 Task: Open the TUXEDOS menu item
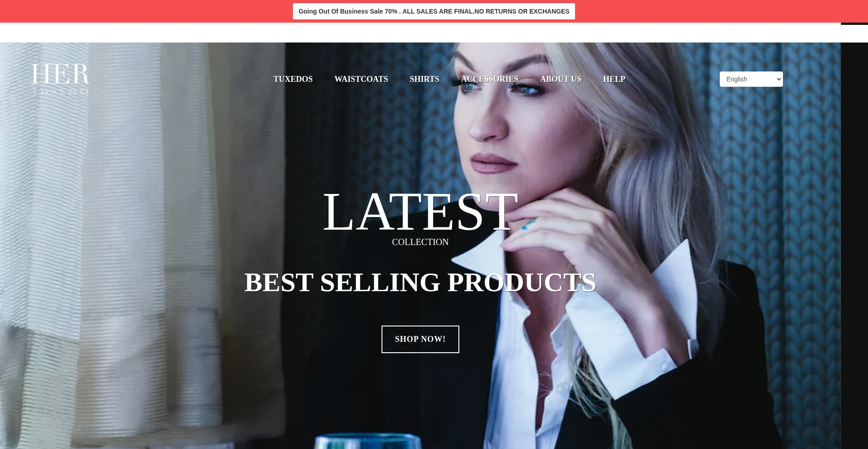tap(293, 79)
